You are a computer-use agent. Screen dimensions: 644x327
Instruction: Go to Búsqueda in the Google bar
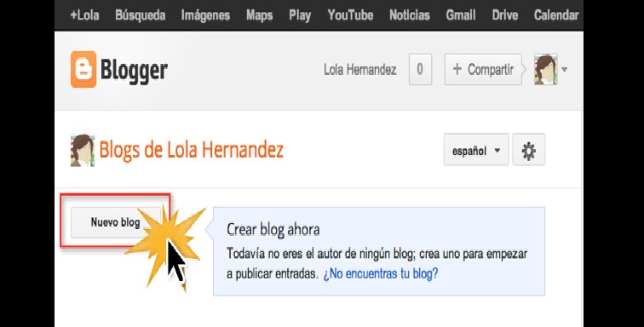pyautogui.click(x=141, y=15)
